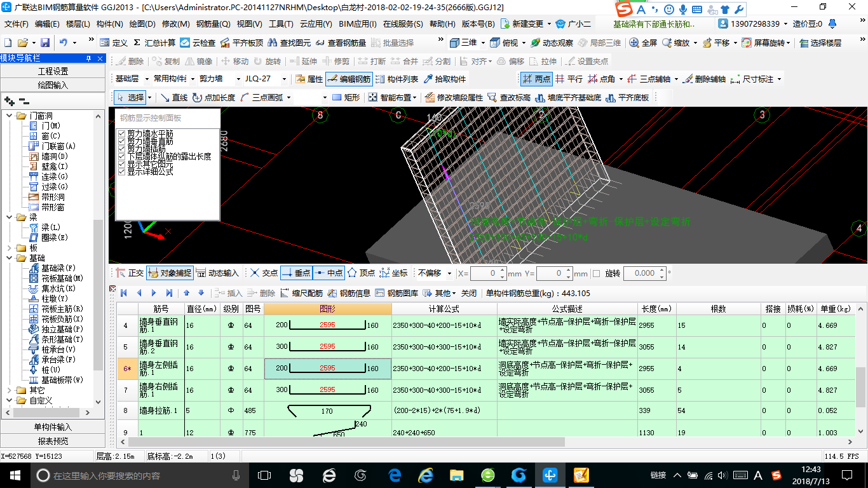
Task: Click the new file icon
Action: pos(8,43)
